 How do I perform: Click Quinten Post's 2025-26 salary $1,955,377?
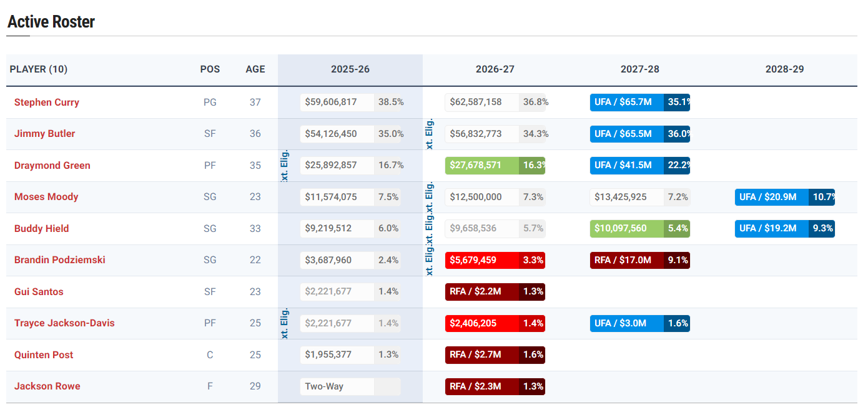(337, 355)
